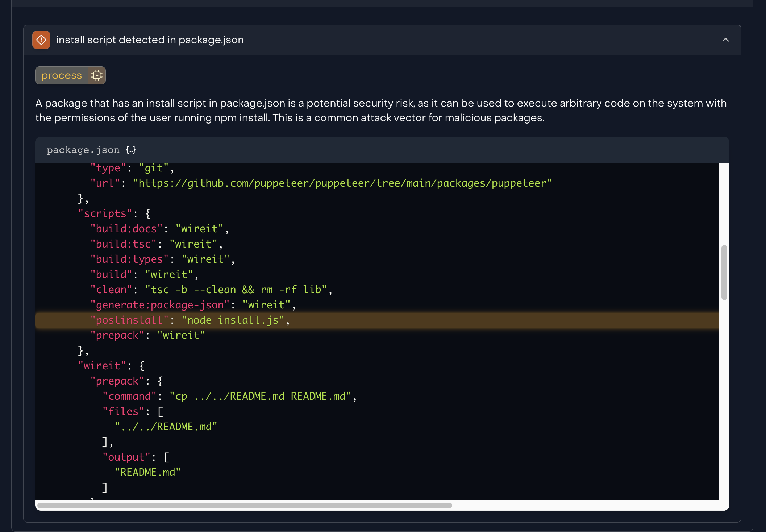Viewport: 766px width, 532px height.
Task: Click the 'process' category tag
Action: [62, 75]
